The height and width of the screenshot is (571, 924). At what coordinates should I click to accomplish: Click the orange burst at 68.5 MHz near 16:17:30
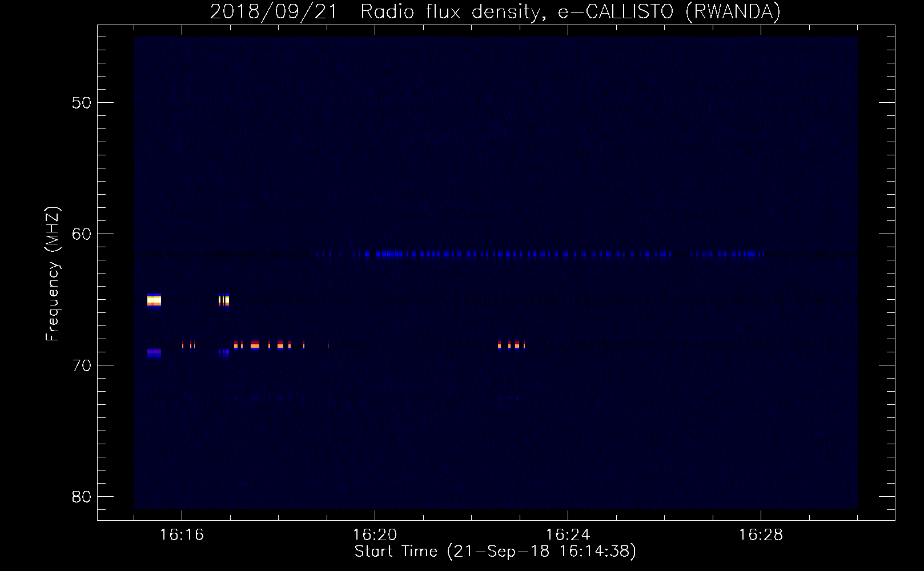pos(255,345)
